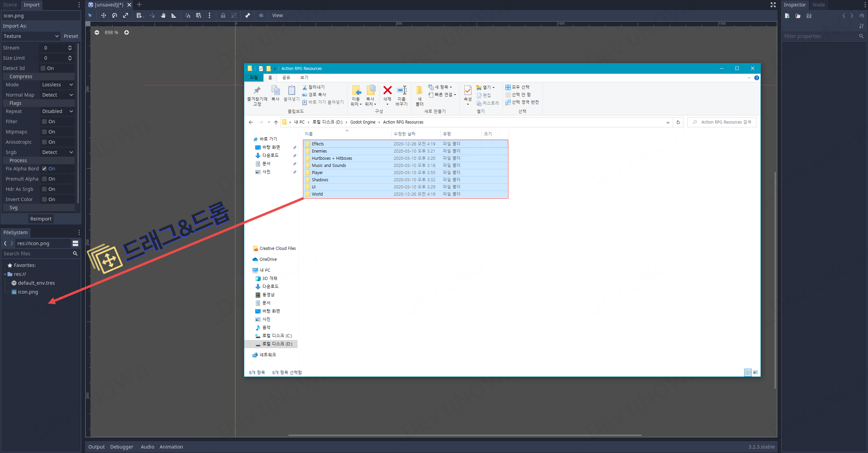This screenshot has width=868, height=453.
Task: Toggle distraction-free fullscreen icon
Action: (773, 5)
